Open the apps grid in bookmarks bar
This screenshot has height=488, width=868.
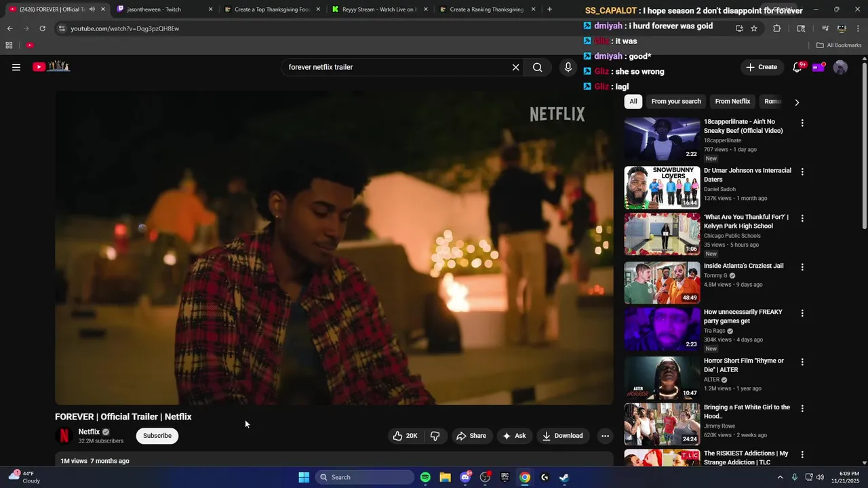click(x=9, y=45)
